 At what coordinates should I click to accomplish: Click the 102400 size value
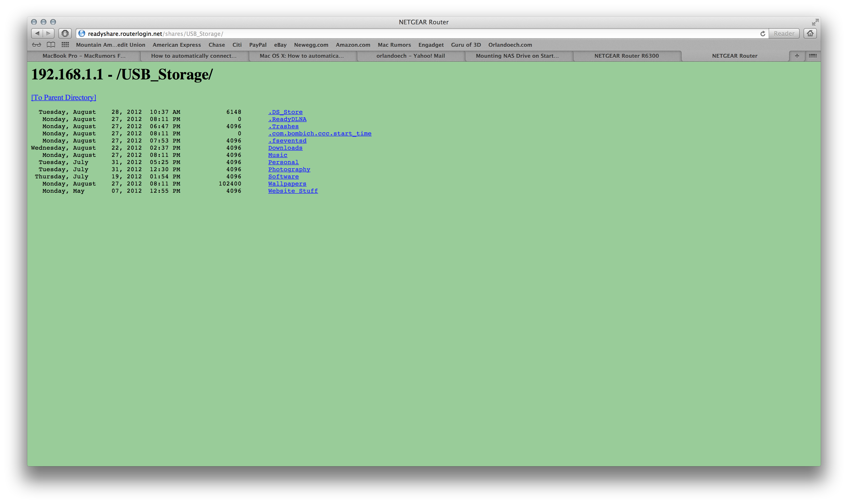230,184
